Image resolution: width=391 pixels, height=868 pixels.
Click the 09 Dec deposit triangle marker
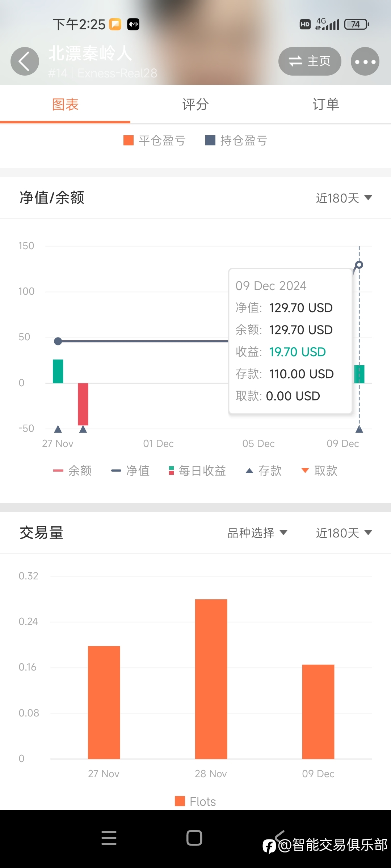(359, 429)
